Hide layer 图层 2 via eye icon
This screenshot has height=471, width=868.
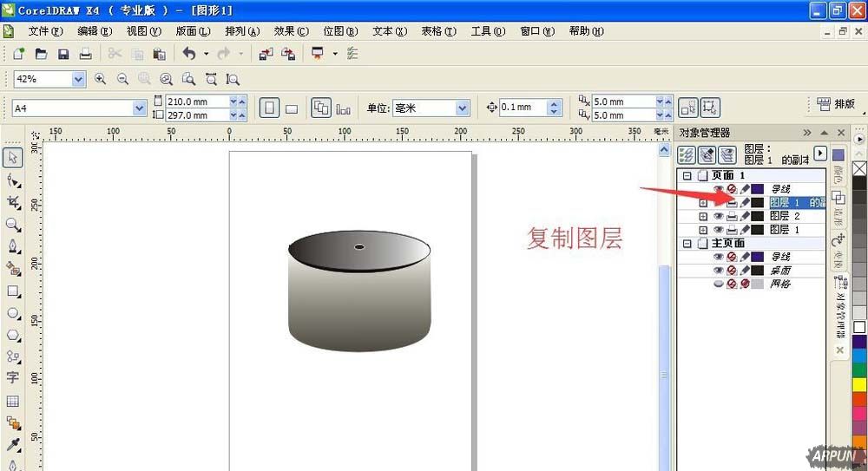tap(718, 216)
